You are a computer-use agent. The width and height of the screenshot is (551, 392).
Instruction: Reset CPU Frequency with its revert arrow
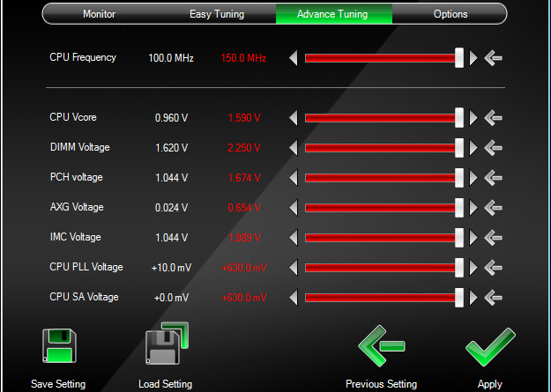point(494,58)
